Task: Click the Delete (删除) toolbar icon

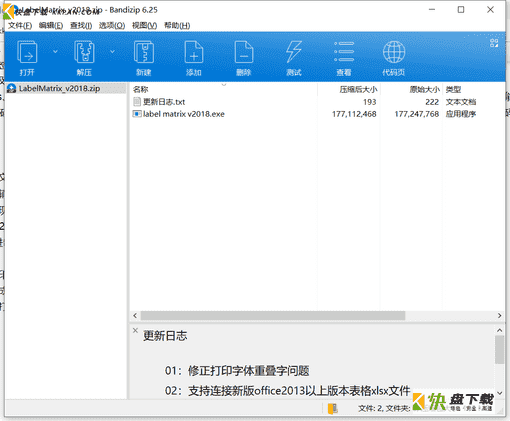Action: [244, 52]
